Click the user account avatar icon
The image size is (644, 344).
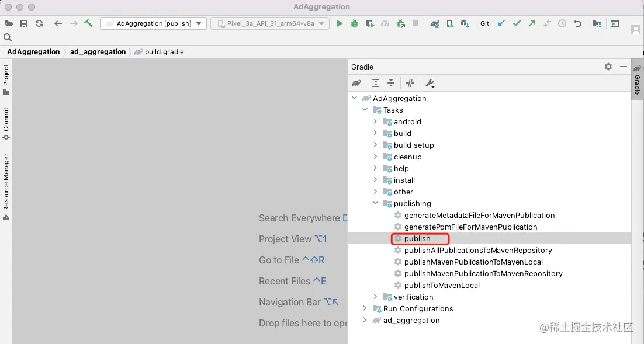[635, 30]
